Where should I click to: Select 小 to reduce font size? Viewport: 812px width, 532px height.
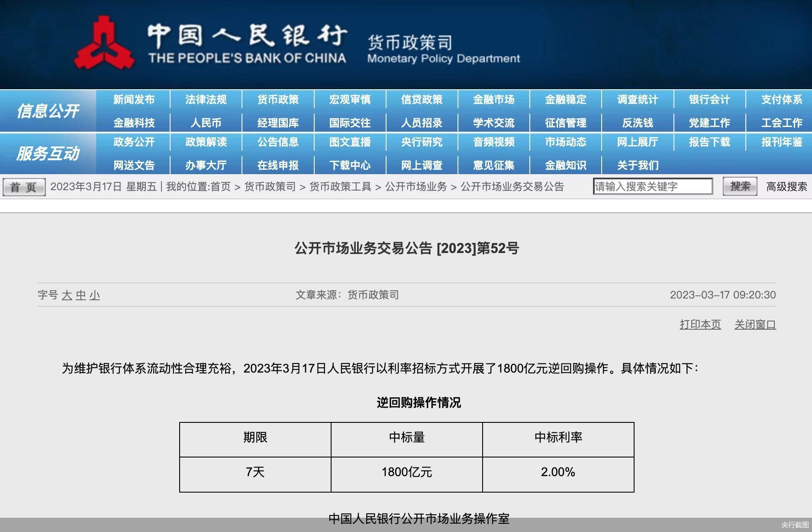(x=94, y=295)
